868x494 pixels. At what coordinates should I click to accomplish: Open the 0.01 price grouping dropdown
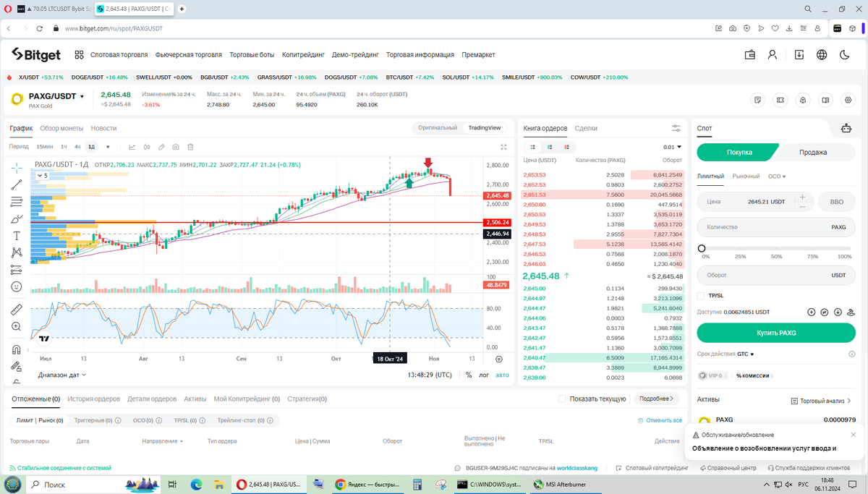(x=673, y=147)
